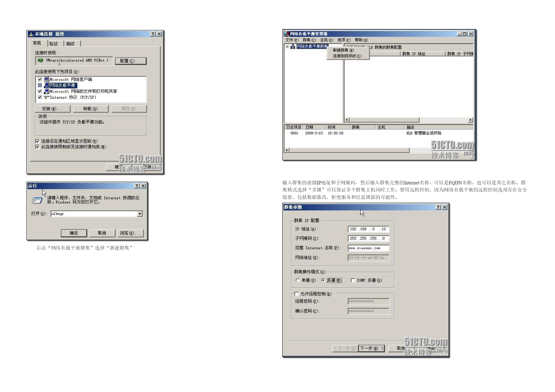Open the 群集 menu
Viewport: 555px width, 392px height.
point(309,40)
